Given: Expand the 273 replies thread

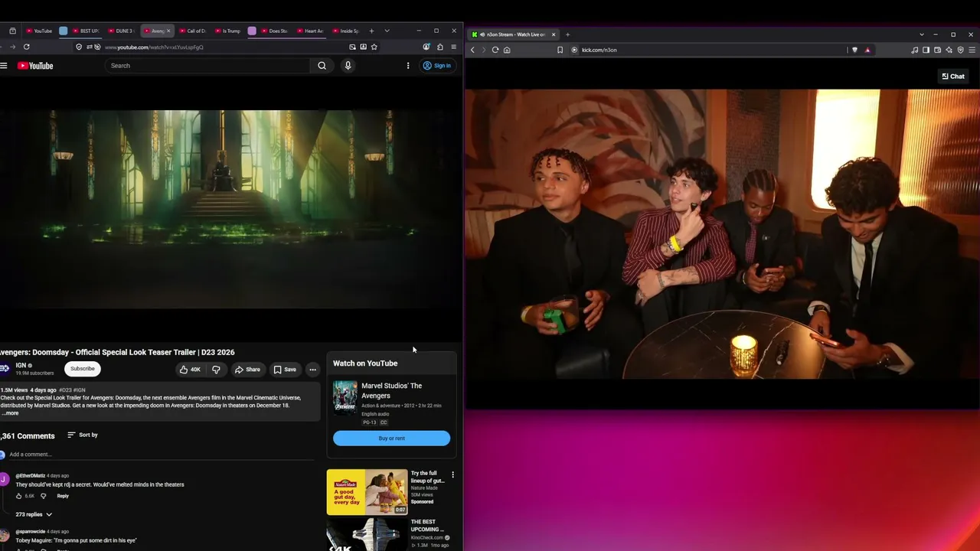Looking at the screenshot, I should point(34,514).
